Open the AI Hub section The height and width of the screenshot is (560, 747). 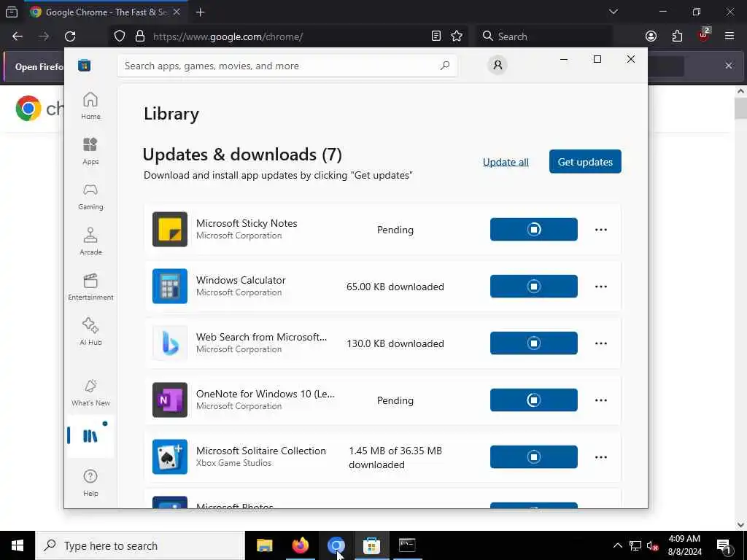coord(90,332)
